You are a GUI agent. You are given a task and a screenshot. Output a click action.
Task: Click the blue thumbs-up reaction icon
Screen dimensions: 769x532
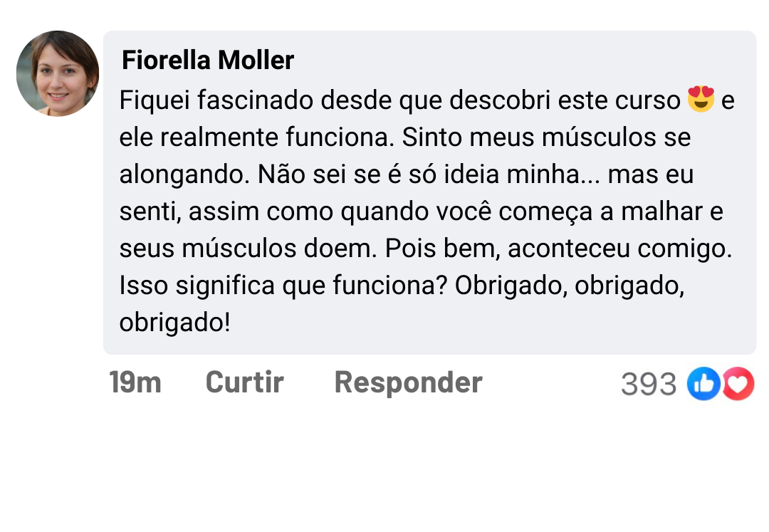(x=703, y=385)
